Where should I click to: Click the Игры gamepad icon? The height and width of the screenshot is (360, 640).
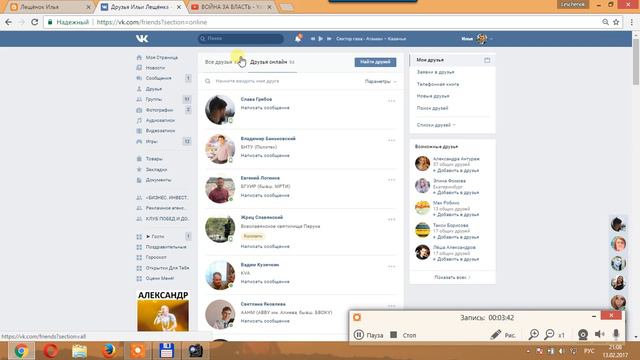coord(139,141)
